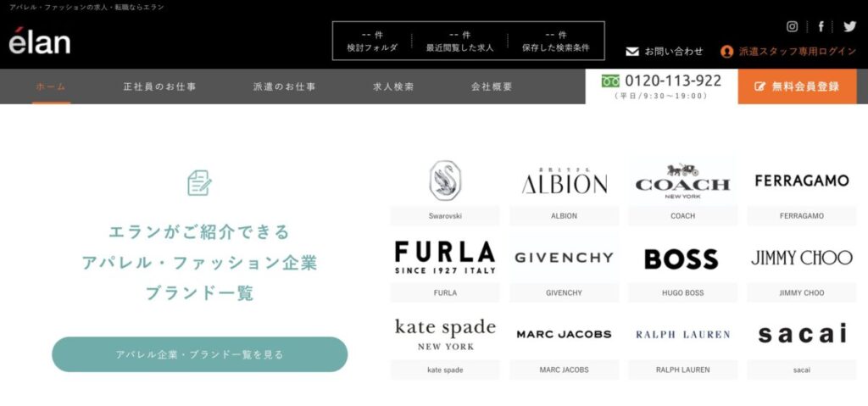Open the Facebook icon in header
868x406 pixels.
pos(821,26)
